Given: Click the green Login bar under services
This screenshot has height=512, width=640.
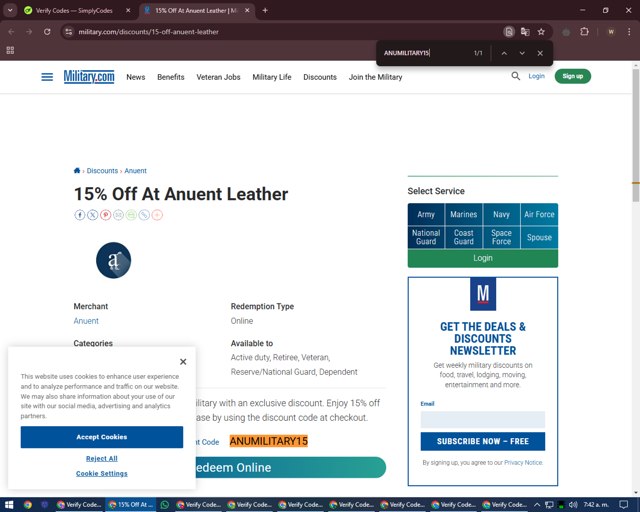Looking at the screenshot, I should (x=483, y=258).
